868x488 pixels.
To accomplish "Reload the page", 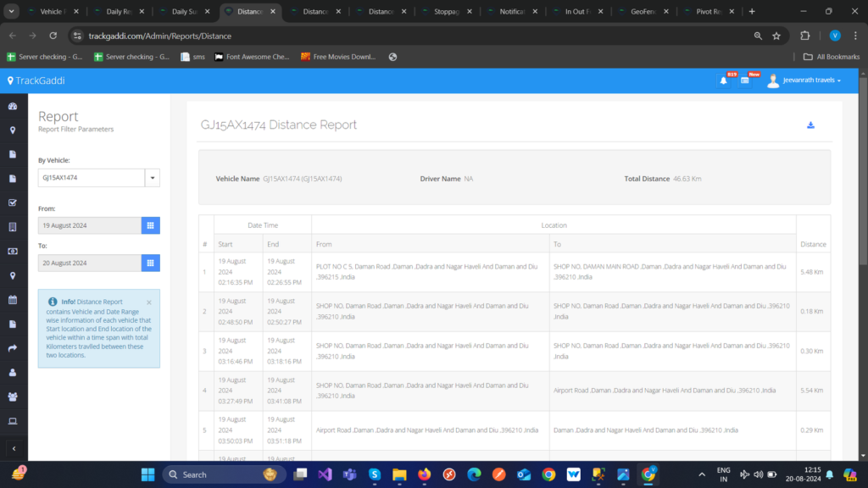I will click(53, 36).
